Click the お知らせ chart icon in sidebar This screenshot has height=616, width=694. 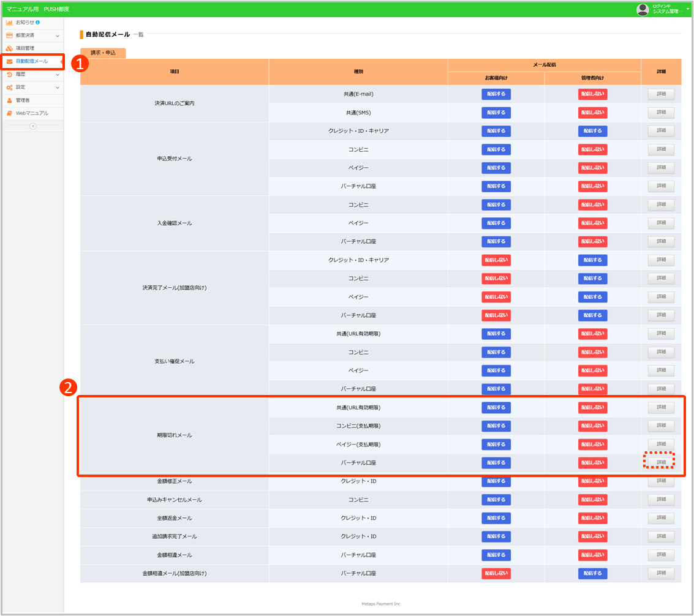pos(9,23)
